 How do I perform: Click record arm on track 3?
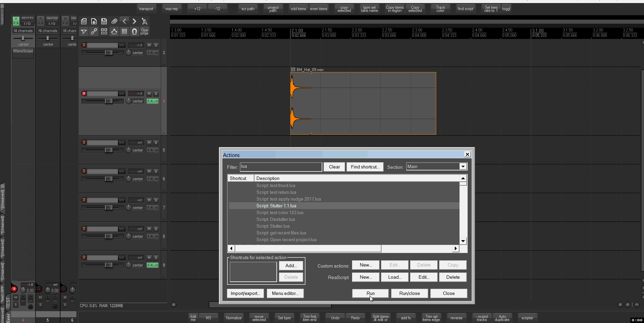84,45
